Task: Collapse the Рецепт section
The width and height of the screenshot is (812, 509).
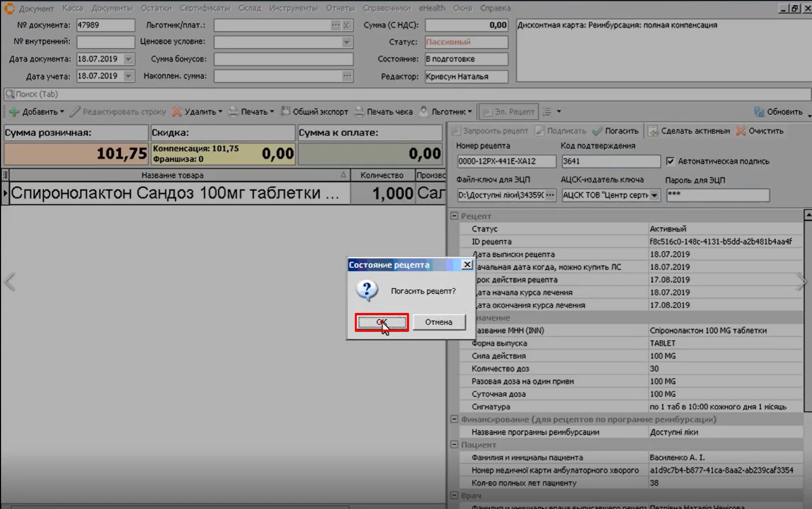Action: click(454, 216)
